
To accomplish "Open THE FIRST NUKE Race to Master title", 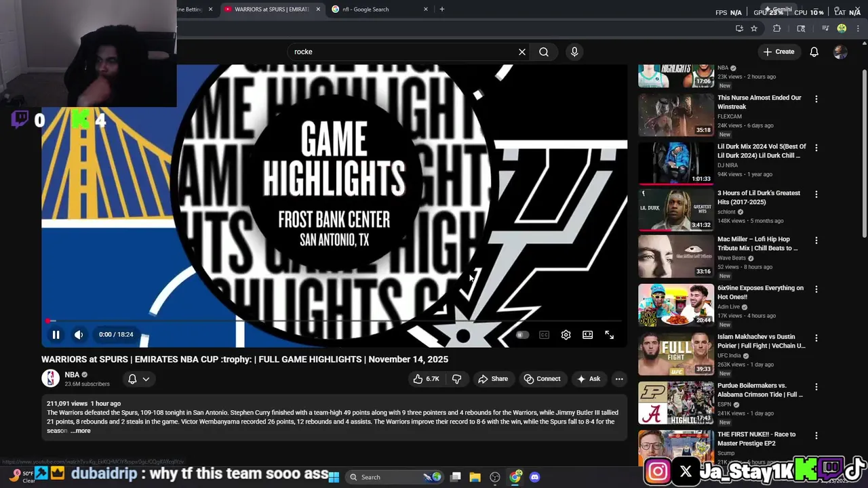I will click(x=757, y=439).
